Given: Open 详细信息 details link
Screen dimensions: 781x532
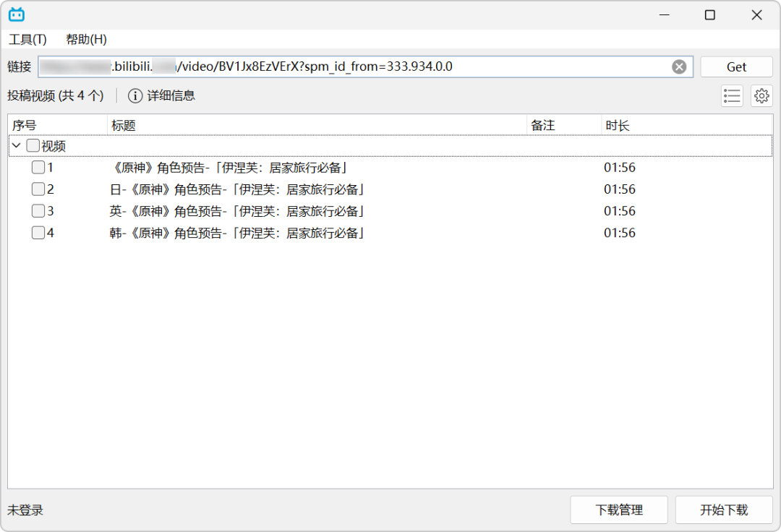Looking at the screenshot, I should [171, 95].
